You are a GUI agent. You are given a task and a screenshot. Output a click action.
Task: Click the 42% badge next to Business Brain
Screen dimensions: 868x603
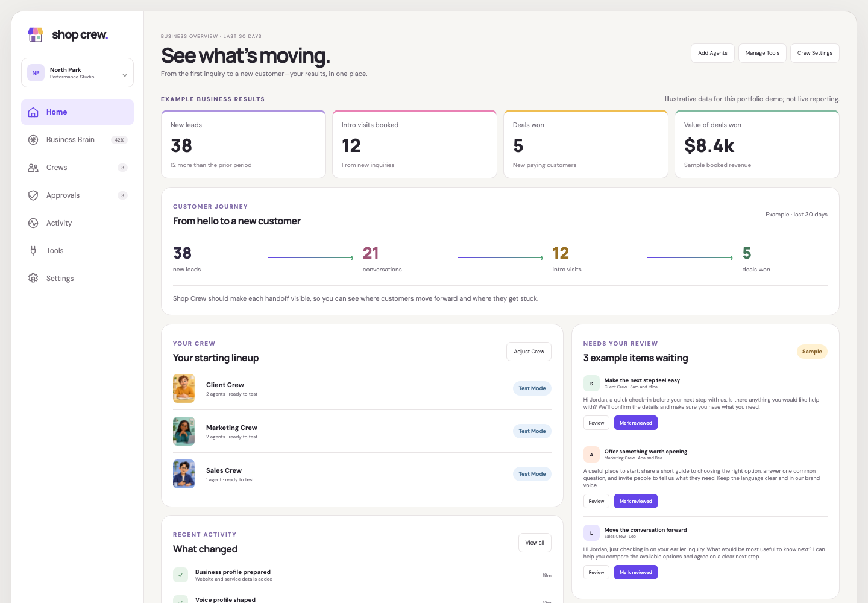click(119, 140)
